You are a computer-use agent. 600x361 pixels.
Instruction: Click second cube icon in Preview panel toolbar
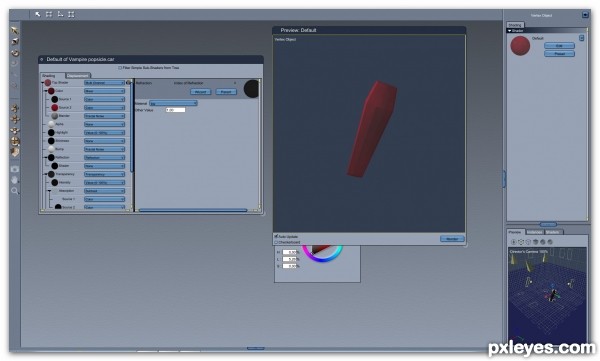(x=521, y=242)
